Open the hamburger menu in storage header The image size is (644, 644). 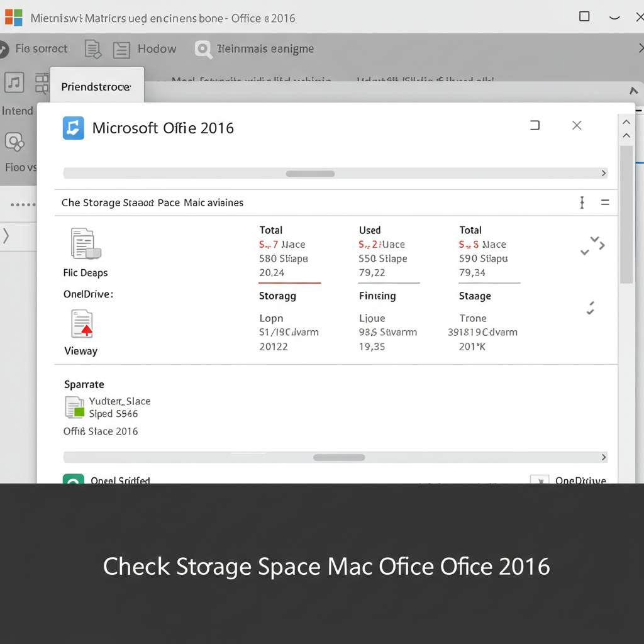click(x=605, y=203)
